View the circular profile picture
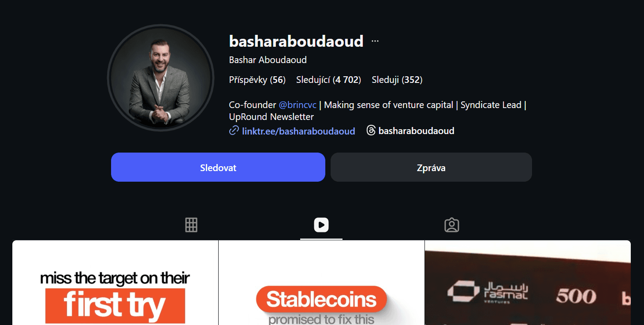Viewport: 644px width, 325px height. point(160,78)
